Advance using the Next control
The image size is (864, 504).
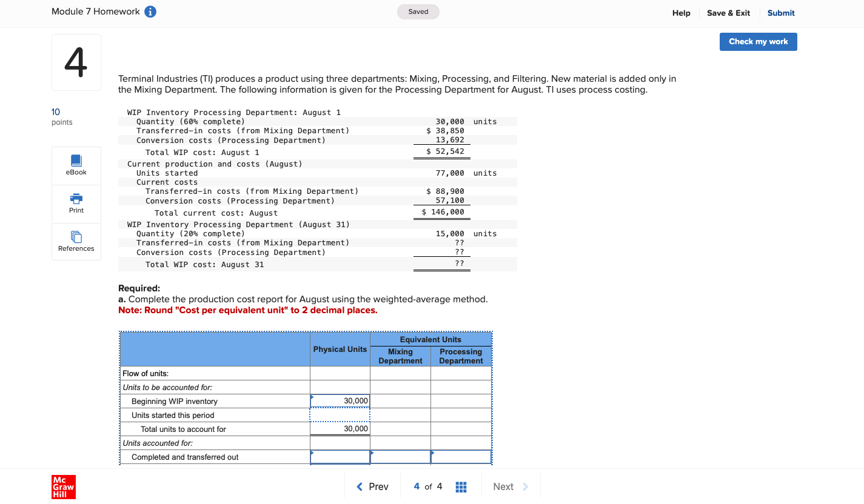point(511,486)
